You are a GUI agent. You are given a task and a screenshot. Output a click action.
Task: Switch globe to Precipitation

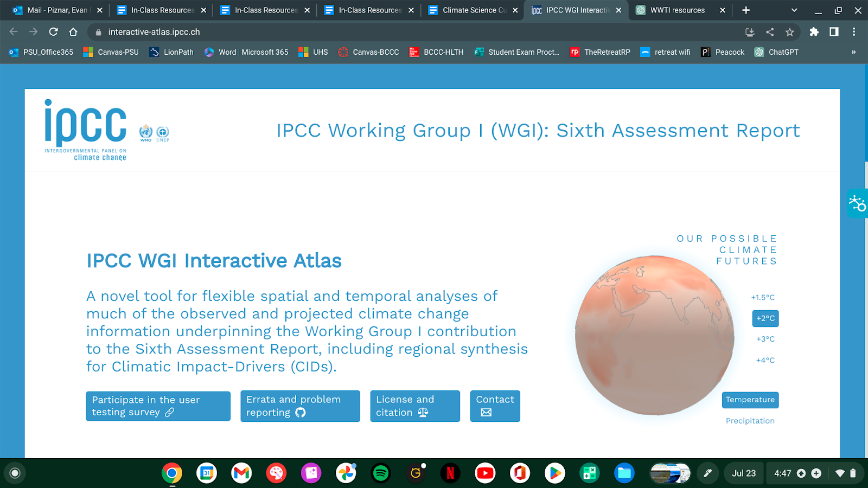(x=750, y=421)
